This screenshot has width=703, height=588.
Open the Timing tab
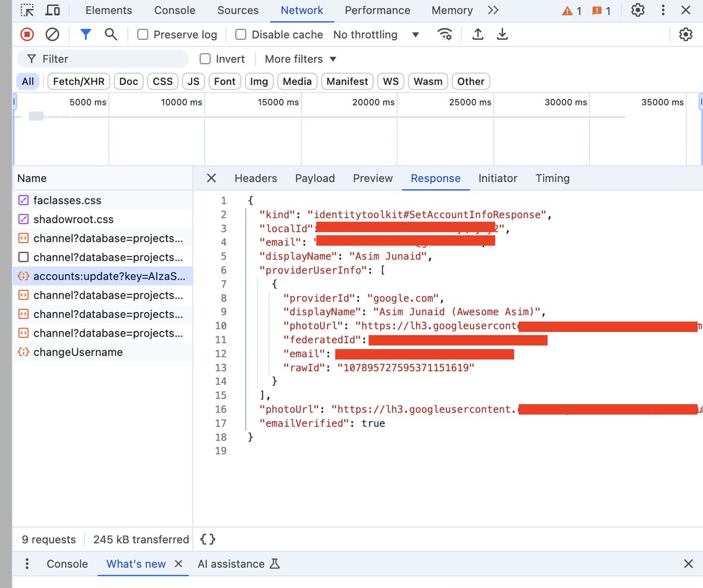[552, 178]
